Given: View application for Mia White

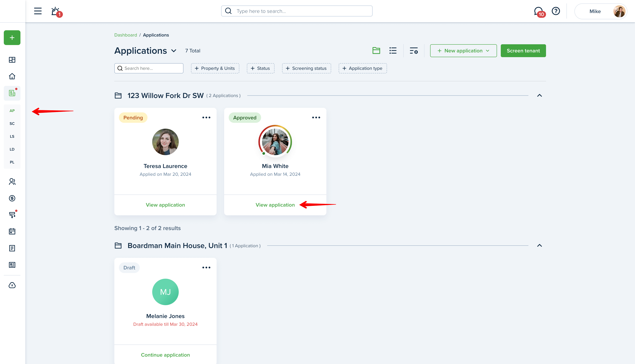Looking at the screenshot, I should (x=275, y=205).
